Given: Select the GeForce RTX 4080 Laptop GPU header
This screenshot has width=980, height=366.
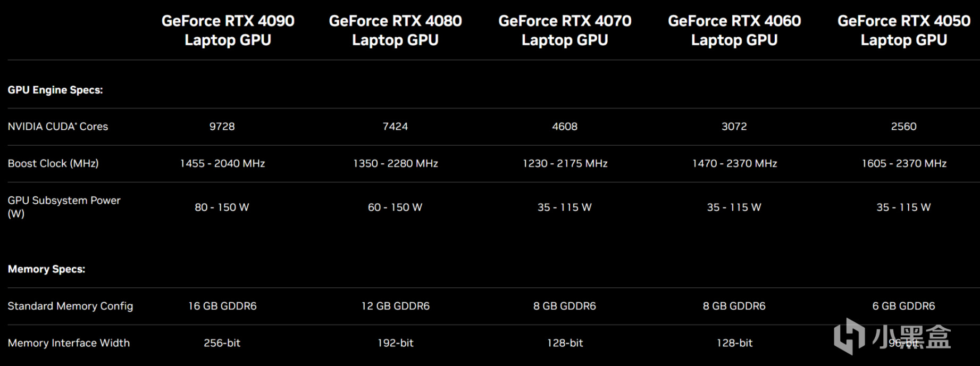Looking at the screenshot, I should [x=395, y=30].
